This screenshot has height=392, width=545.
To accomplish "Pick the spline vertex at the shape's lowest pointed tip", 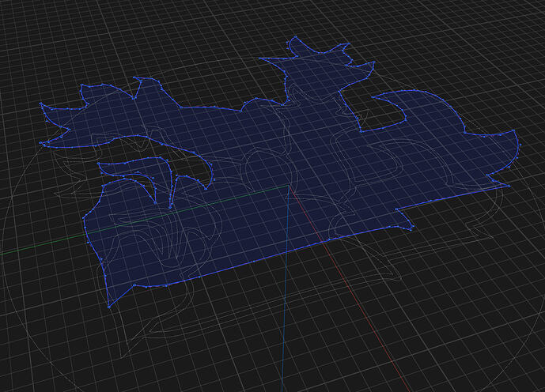I will point(109,307).
